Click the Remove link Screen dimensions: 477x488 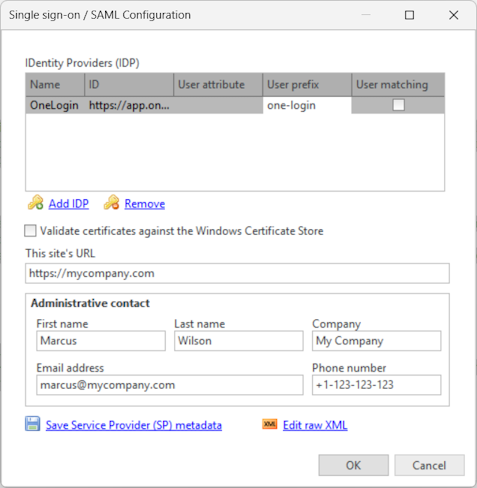pyautogui.click(x=145, y=204)
